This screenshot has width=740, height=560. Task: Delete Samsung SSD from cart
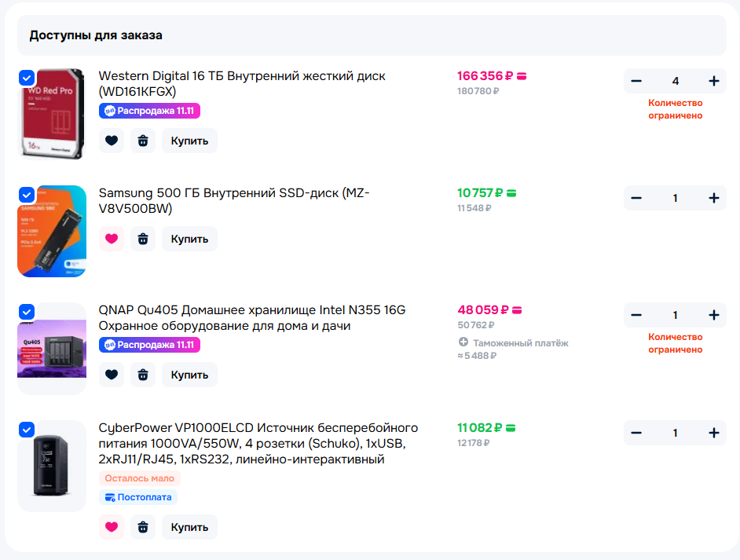[142, 239]
